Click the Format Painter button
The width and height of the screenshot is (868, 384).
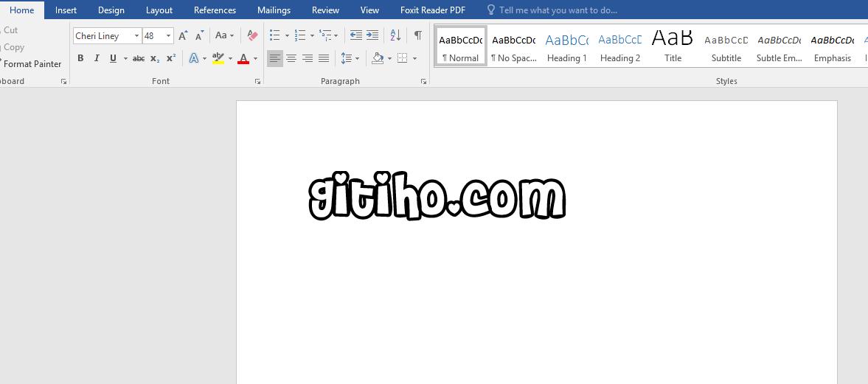pyautogui.click(x=31, y=63)
